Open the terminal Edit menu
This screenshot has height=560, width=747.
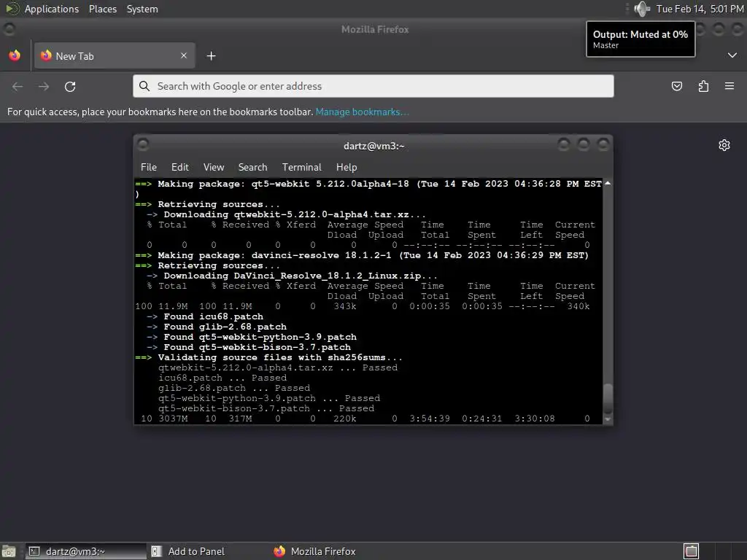179,167
